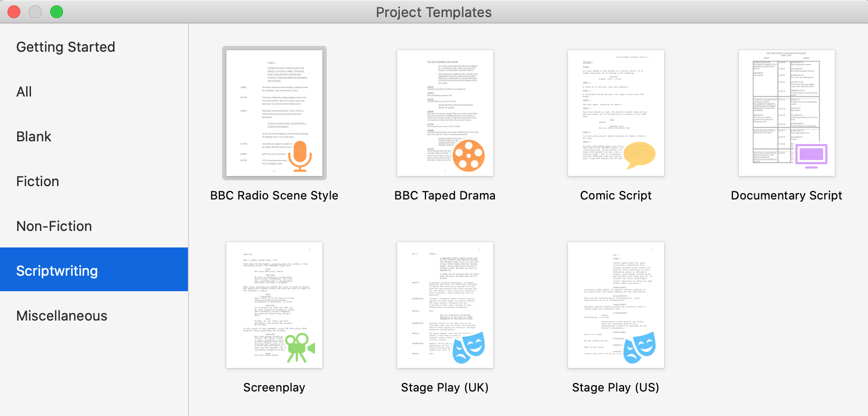Click the Stage Play (UK) label

(445, 388)
